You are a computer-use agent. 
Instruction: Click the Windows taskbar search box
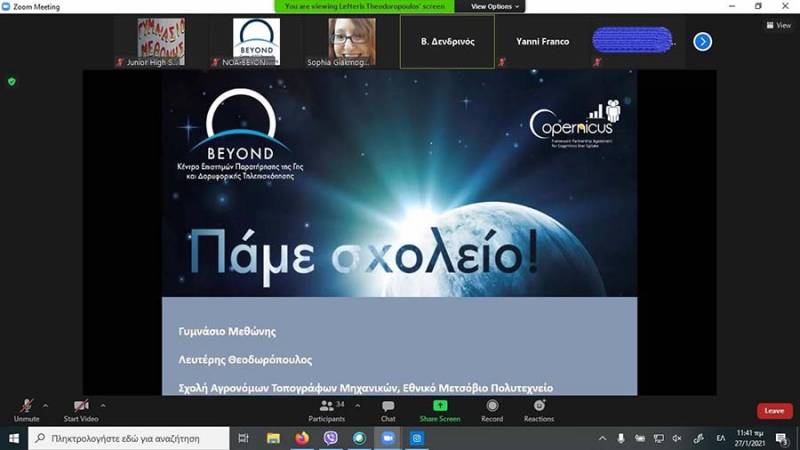(x=128, y=438)
